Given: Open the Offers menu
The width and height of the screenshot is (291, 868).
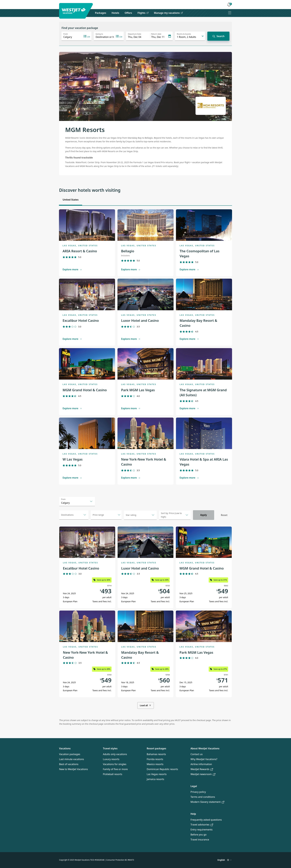Looking at the screenshot, I should pos(128,13).
